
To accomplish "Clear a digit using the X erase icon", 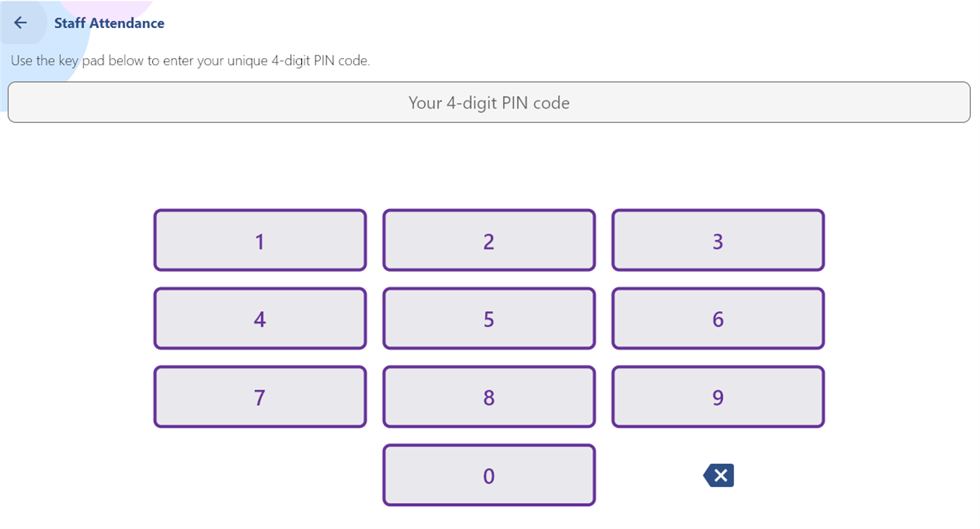I will [x=718, y=476].
